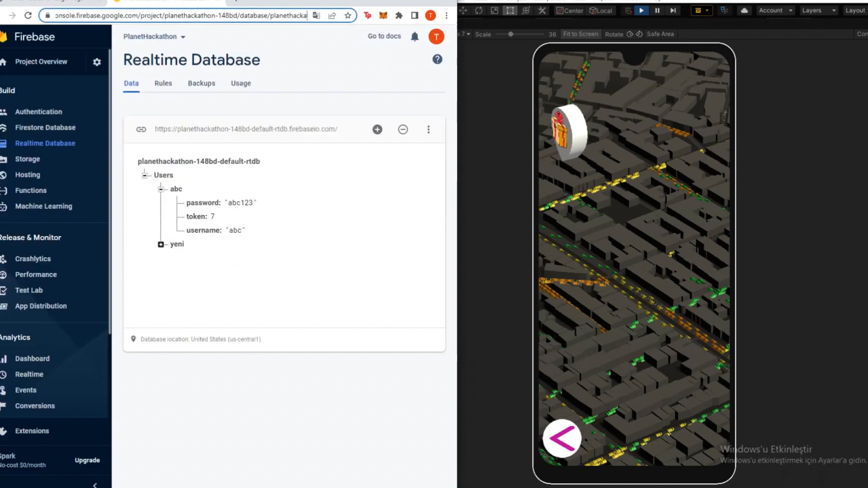Open Storage in Firebase sidebar

point(27,159)
